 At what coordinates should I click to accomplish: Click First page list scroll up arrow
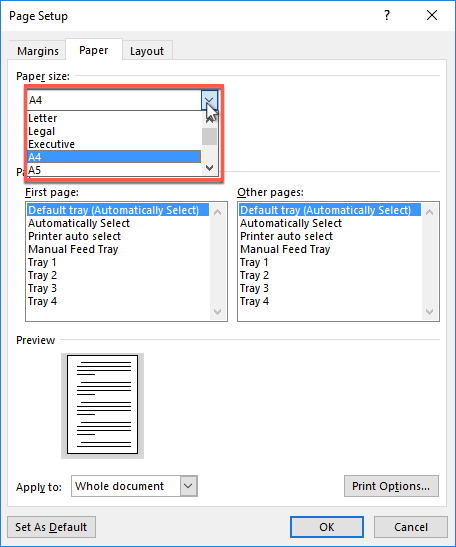pos(217,212)
